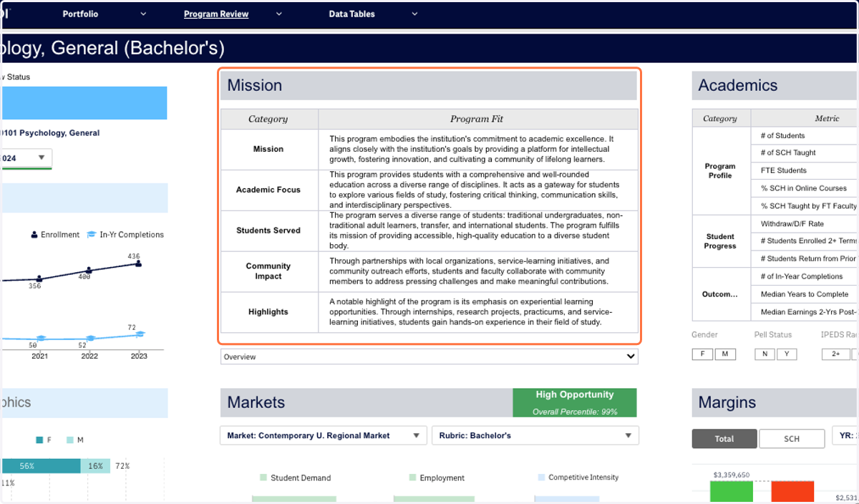Open the Overview dropdown below Mission
Screen dimensions: 859x504
429,357
